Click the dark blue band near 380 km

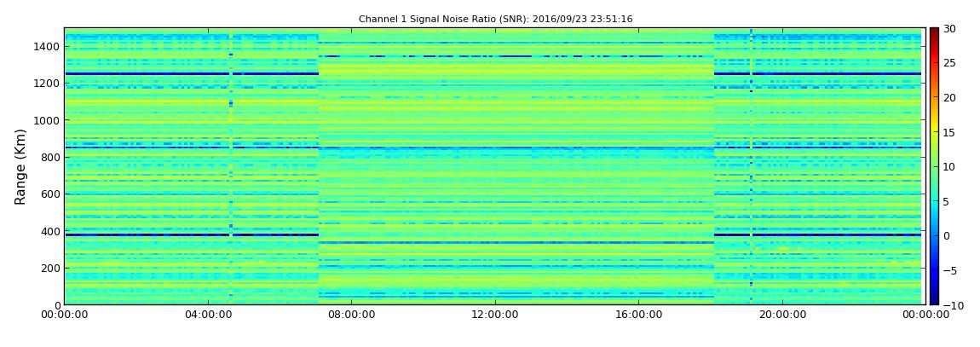point(192,235)
